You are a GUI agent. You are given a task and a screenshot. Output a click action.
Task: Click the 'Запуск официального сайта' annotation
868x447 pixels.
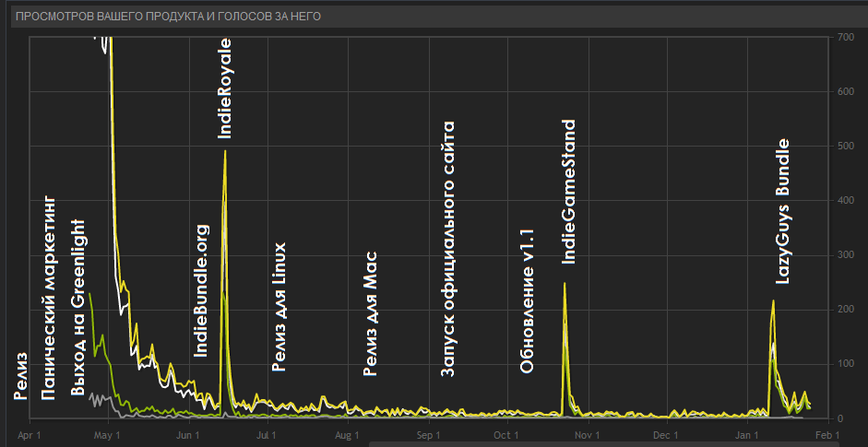click(446, 249)
